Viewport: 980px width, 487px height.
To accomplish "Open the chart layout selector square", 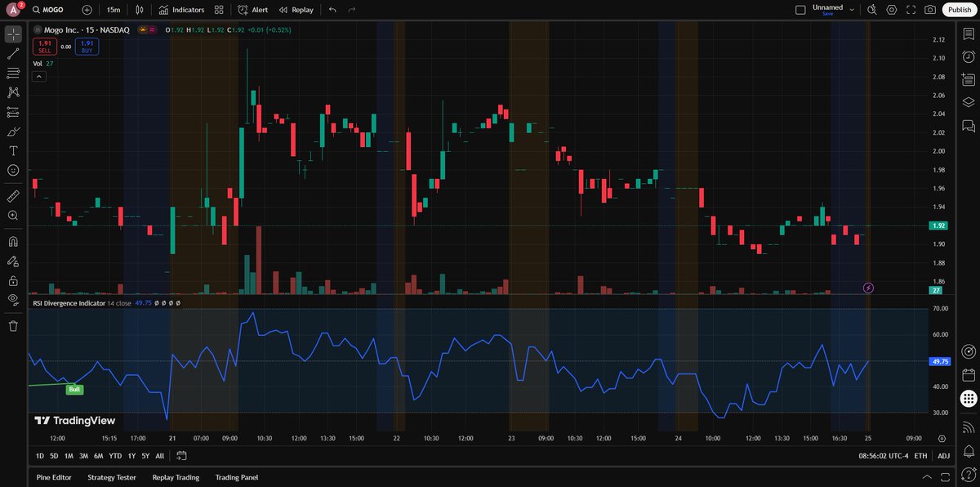I will pyautogui.click(x=800, y=10).
